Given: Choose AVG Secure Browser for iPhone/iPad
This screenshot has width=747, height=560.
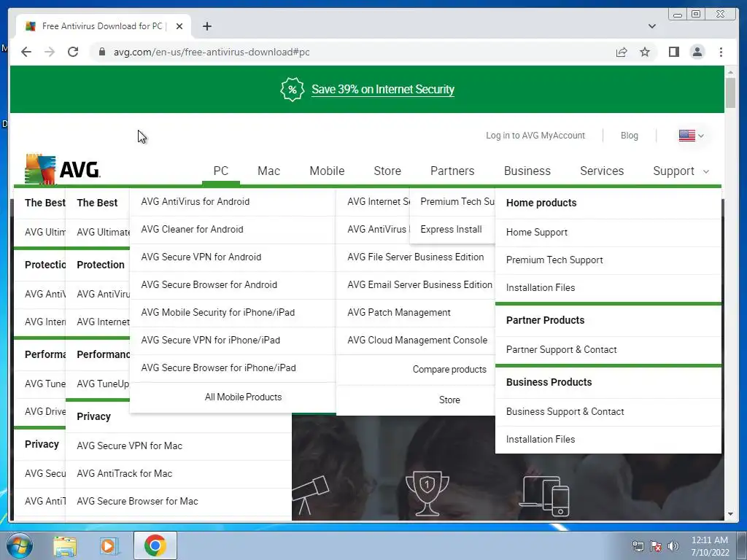Looking at the screenshot, I should point(218,367).
